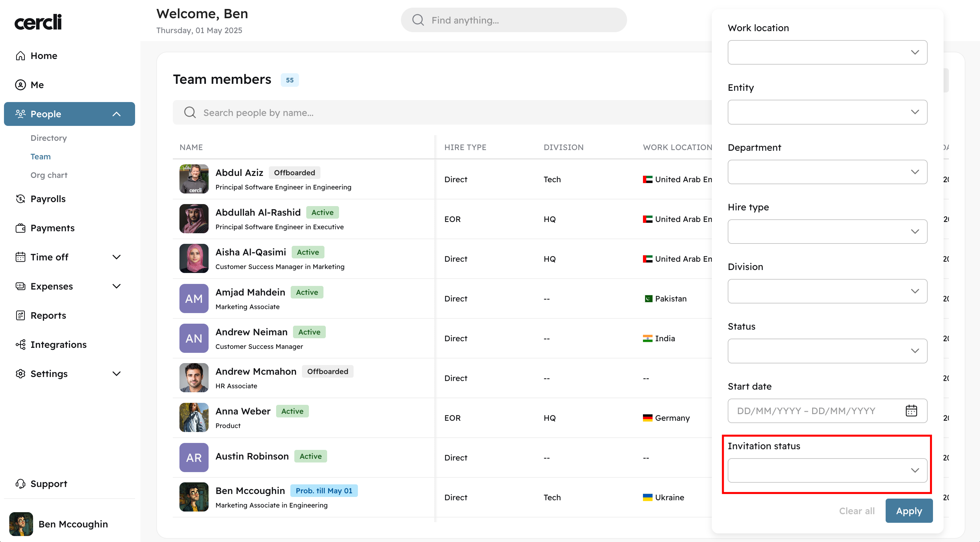Open Support via the headset icon
Image resolution: width=980 pixels, height=542 pixels.
click(x=21, y=484)
